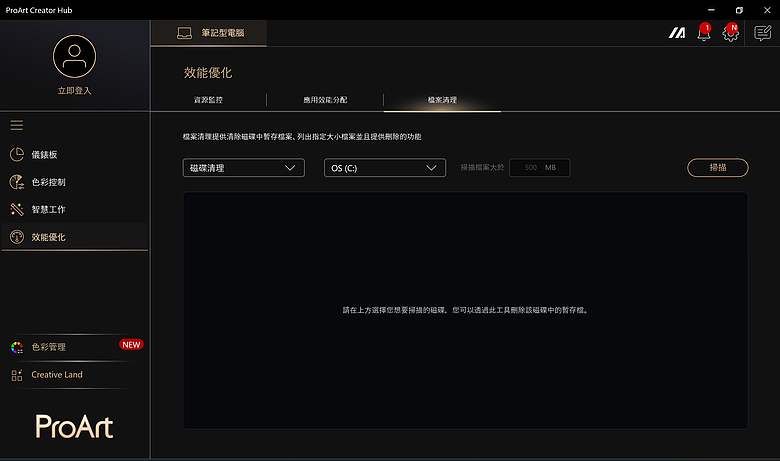Click the 檔案清理 description text line
This screenshot has height=461, width=780.
(302, 137)
